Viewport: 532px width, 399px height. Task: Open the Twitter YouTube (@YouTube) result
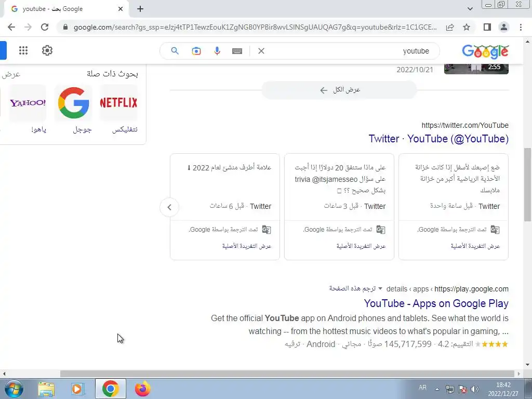click(438, 139)
